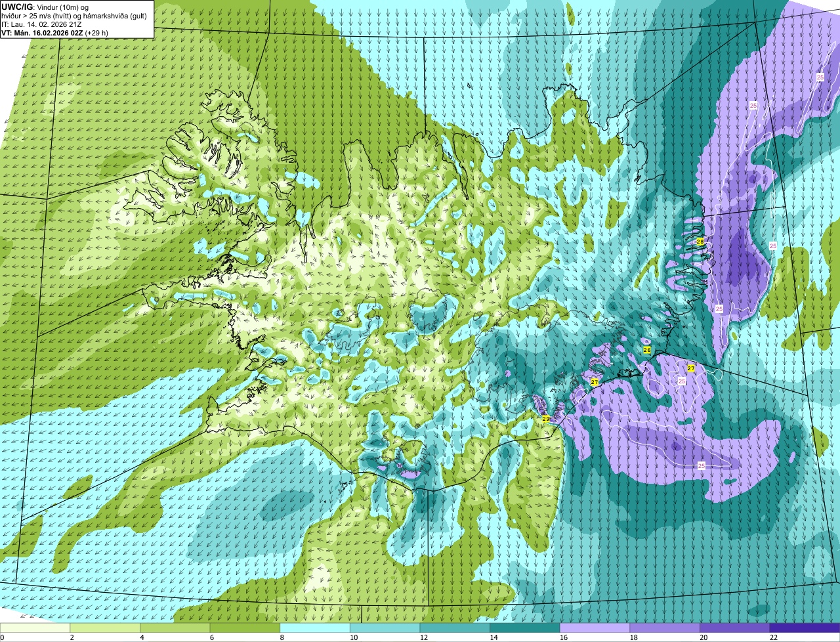Select the 10–12 m/s legend color segment

[x=385, y=628]
